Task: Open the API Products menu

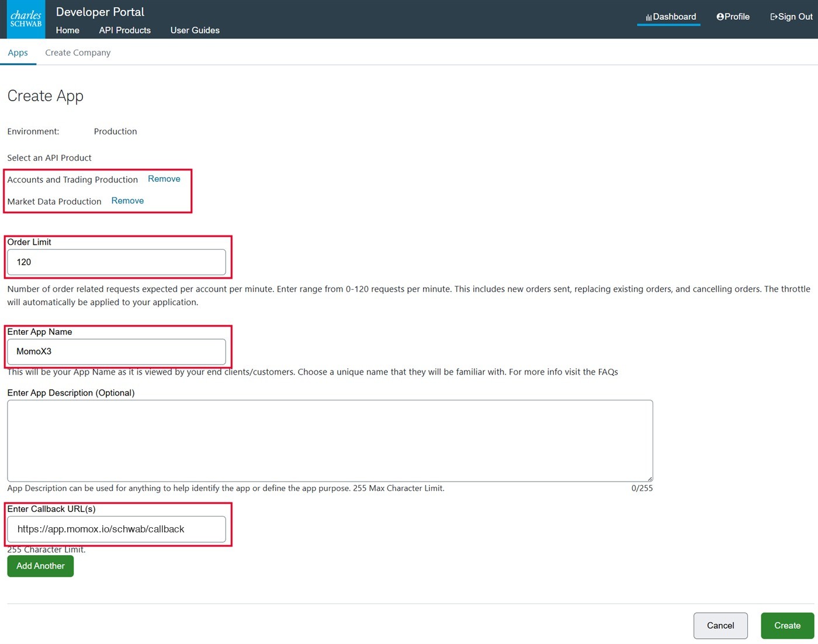Action: click(125, 30)
